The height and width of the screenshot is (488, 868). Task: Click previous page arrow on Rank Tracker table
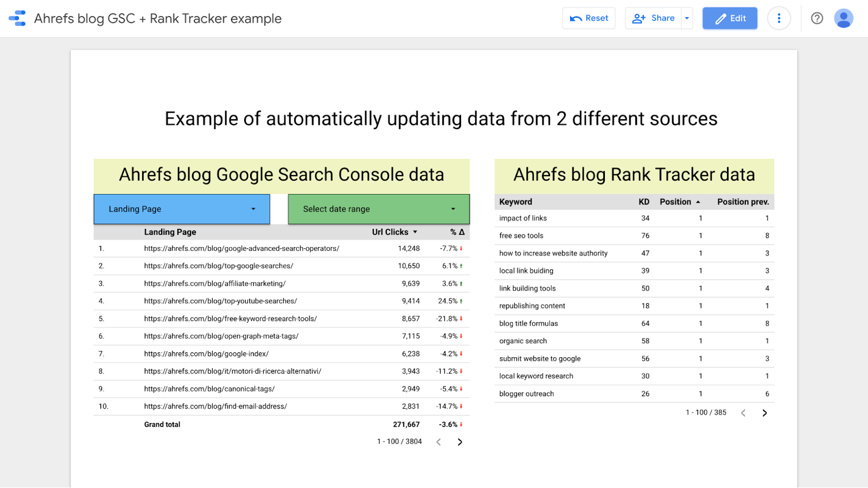click(743, 412)
